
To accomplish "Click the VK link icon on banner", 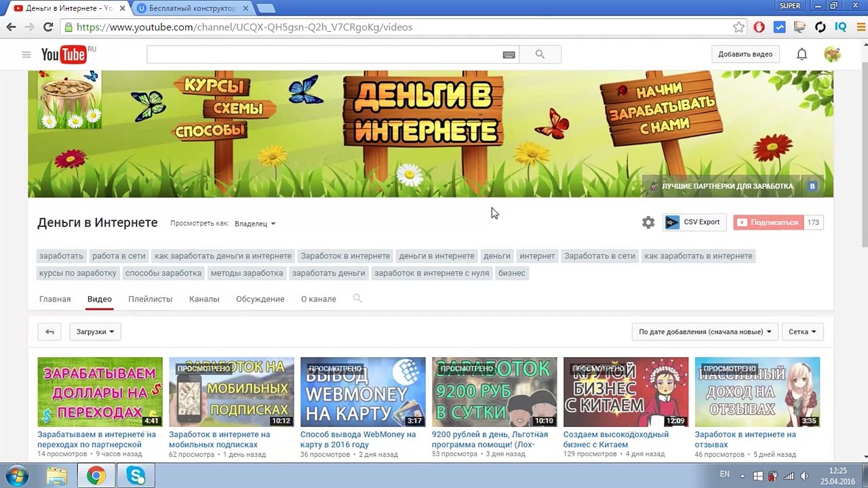I will tap(812, 186).
